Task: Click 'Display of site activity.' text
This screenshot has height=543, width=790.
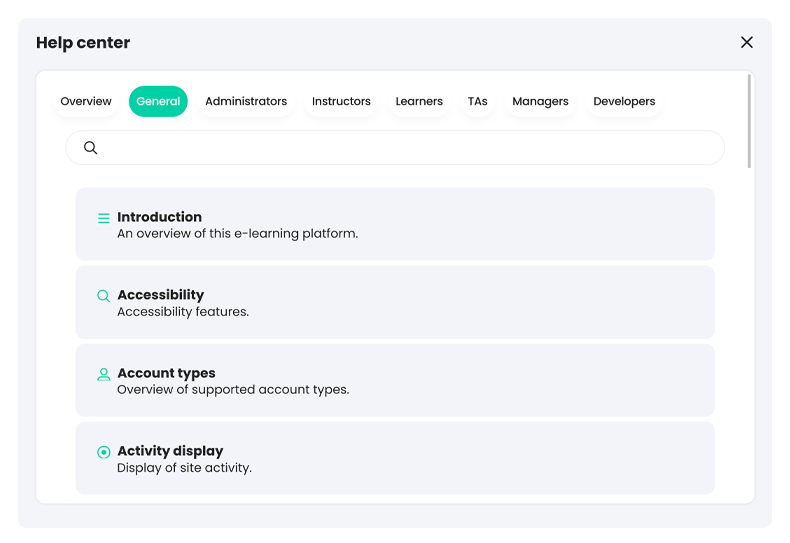Action: tap(184, 468)
